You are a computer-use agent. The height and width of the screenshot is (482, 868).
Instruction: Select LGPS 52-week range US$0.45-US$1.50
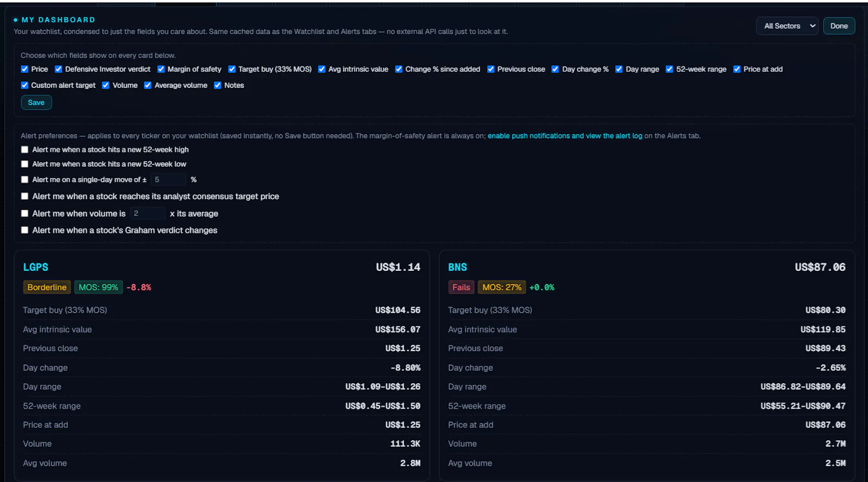click(383, 406)
